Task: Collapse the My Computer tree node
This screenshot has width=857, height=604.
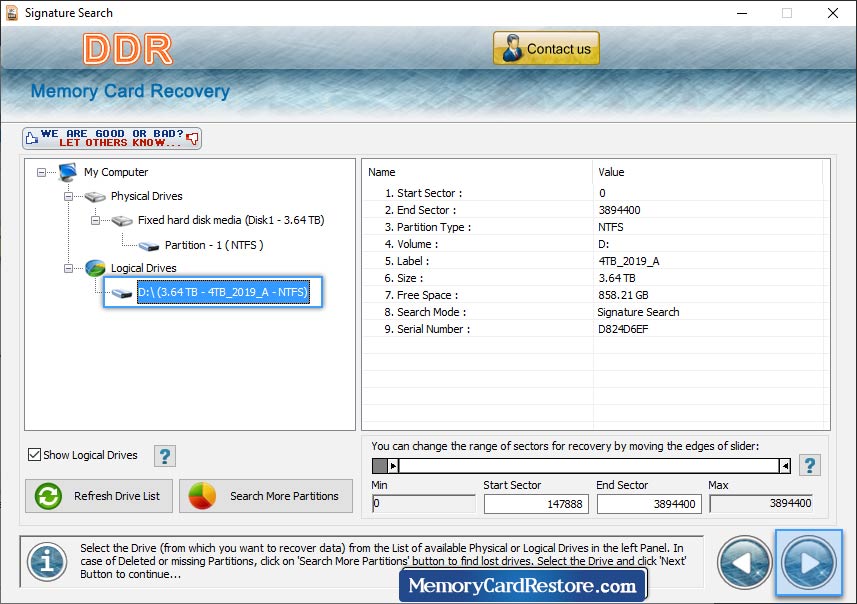Action: [x=40, y=172]
